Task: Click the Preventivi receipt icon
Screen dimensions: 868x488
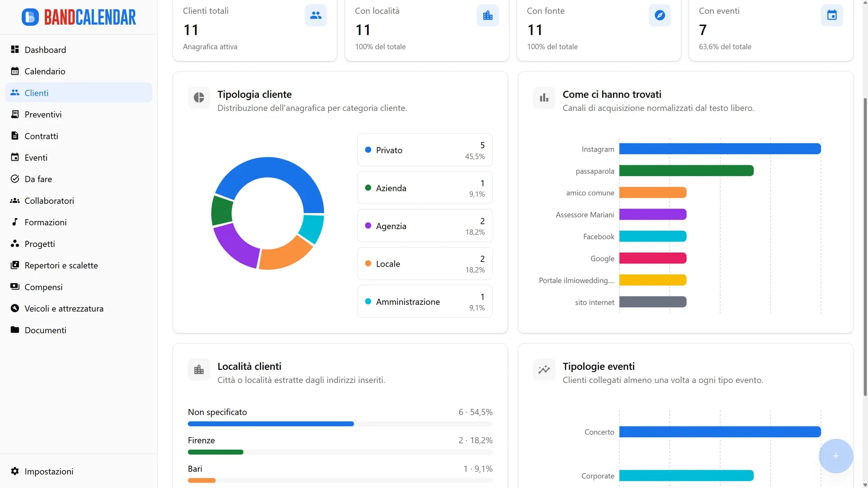Action: (15, 114)
